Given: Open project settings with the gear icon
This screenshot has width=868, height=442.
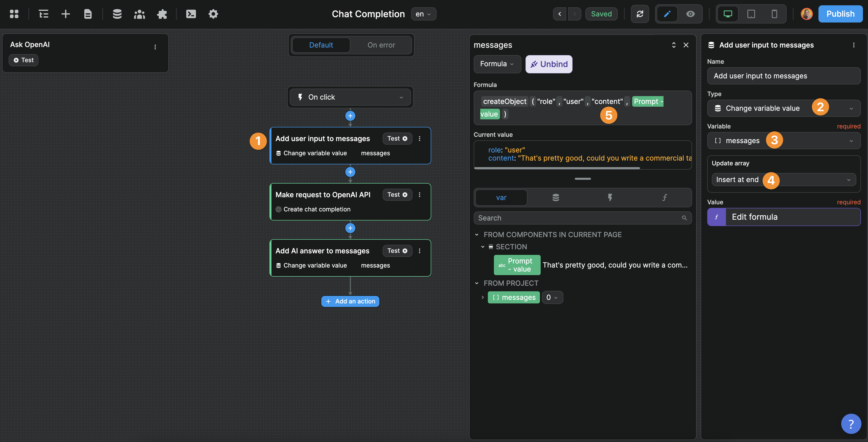Looking at the screenshot, I should [213, 14].
